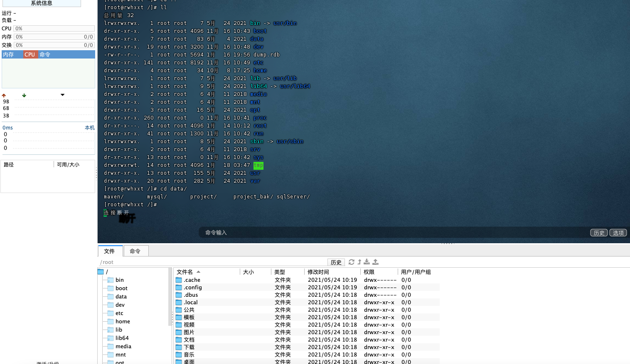
Task: Click the 内存 usage progress bar
Action: (54, 37)
